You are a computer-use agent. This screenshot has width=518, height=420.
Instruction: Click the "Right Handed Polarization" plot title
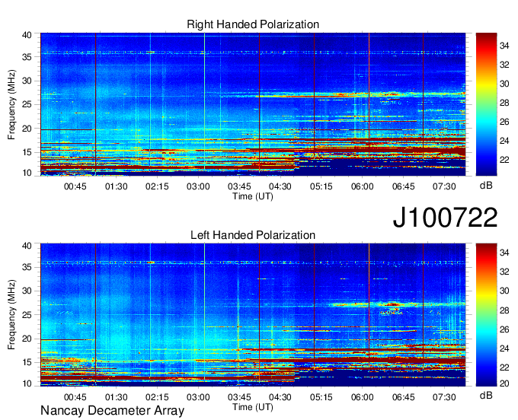tap(253, 24)
